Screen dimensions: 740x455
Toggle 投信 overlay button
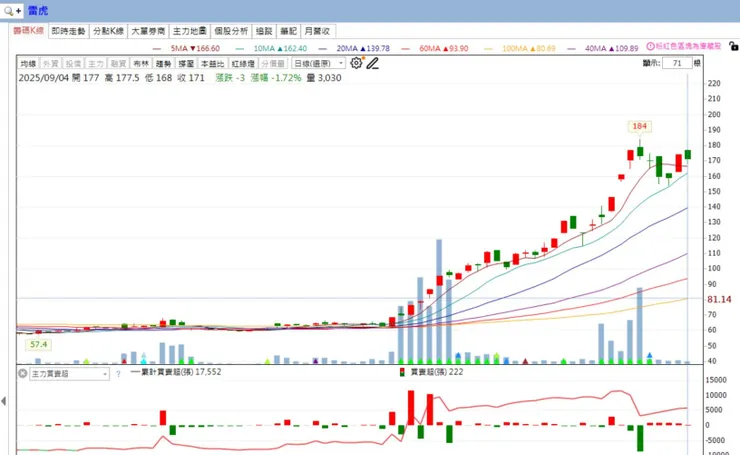tap(73, 63)
